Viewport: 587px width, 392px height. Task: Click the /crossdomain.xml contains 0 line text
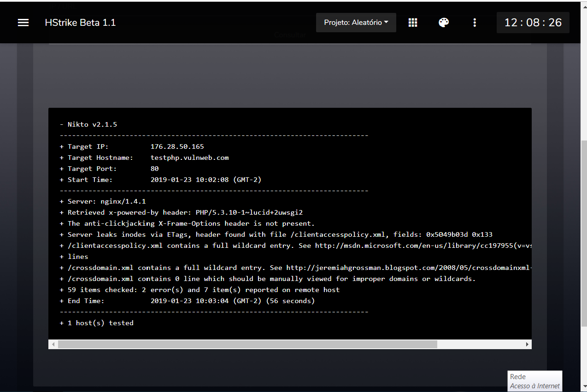pos(268,279)
